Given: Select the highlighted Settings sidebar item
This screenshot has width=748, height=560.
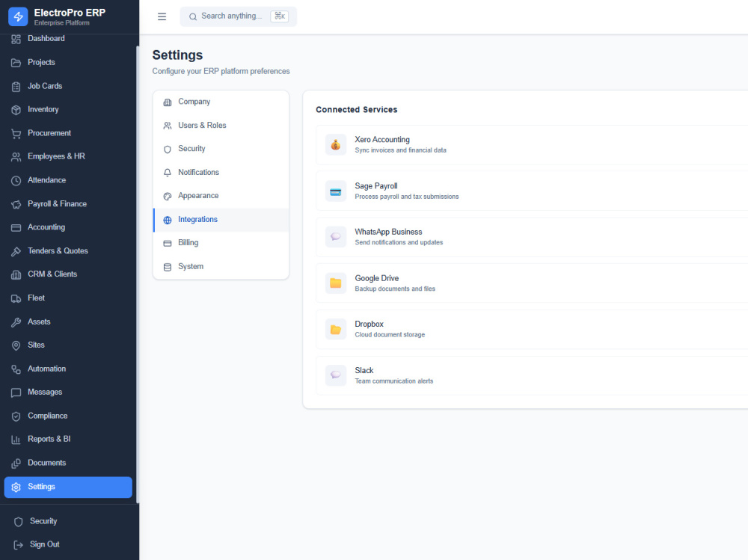Looking at the screenshot, I should pyautogui.click(x=68, y=487).
